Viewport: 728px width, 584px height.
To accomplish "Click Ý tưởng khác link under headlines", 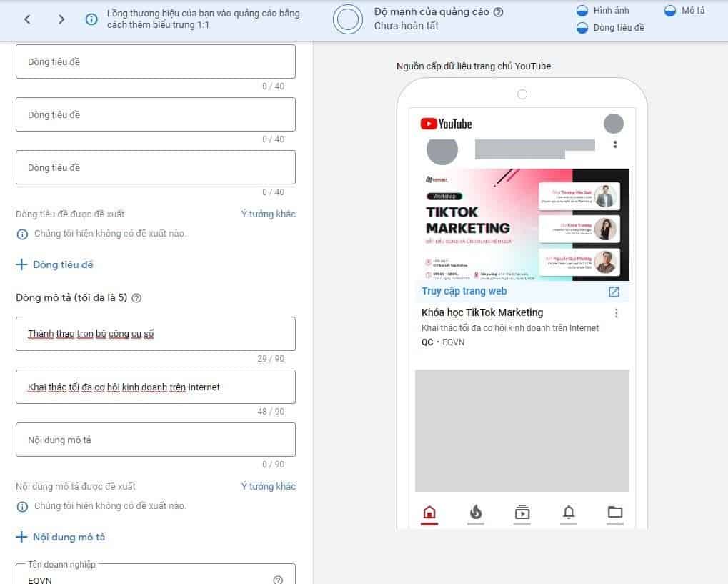I will [x=268, y=214].
